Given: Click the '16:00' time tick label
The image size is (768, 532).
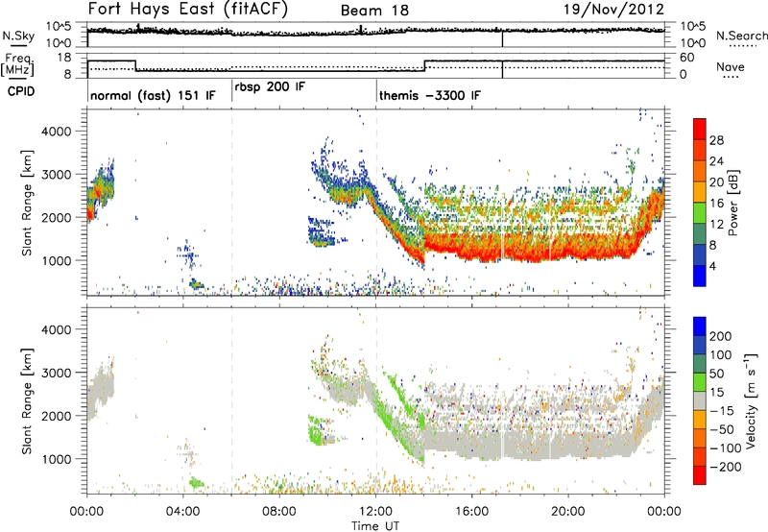Looking at the screenshot, I should 471,512.
